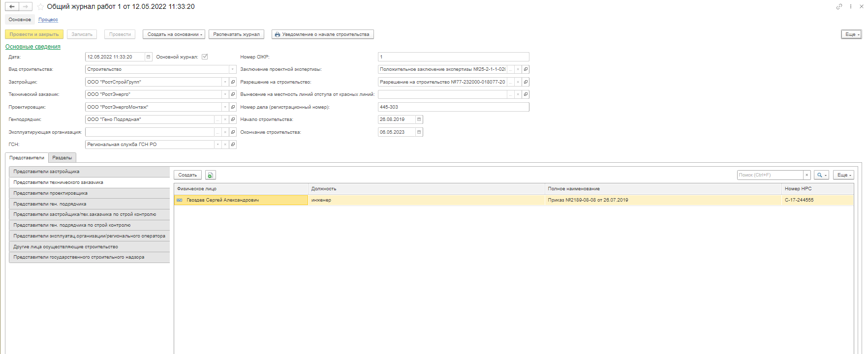The image size is (868, 354).
Task: Create new representative with Создать
Action: point(187,175)
